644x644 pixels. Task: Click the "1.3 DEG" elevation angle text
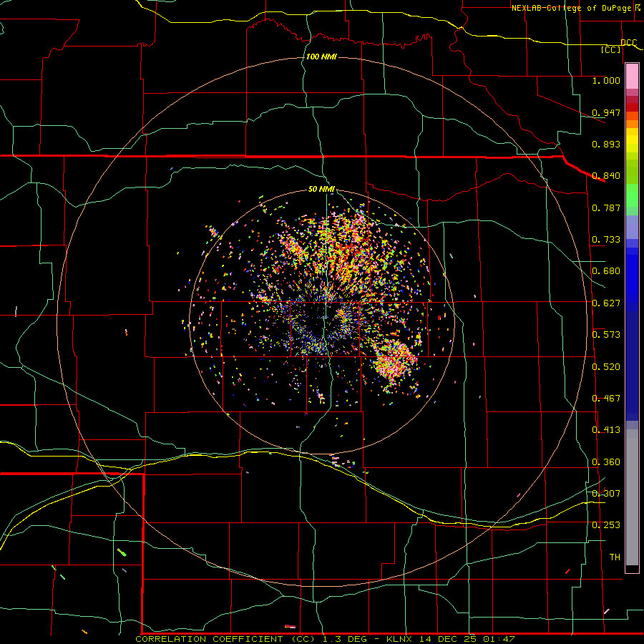click(345, 639)
